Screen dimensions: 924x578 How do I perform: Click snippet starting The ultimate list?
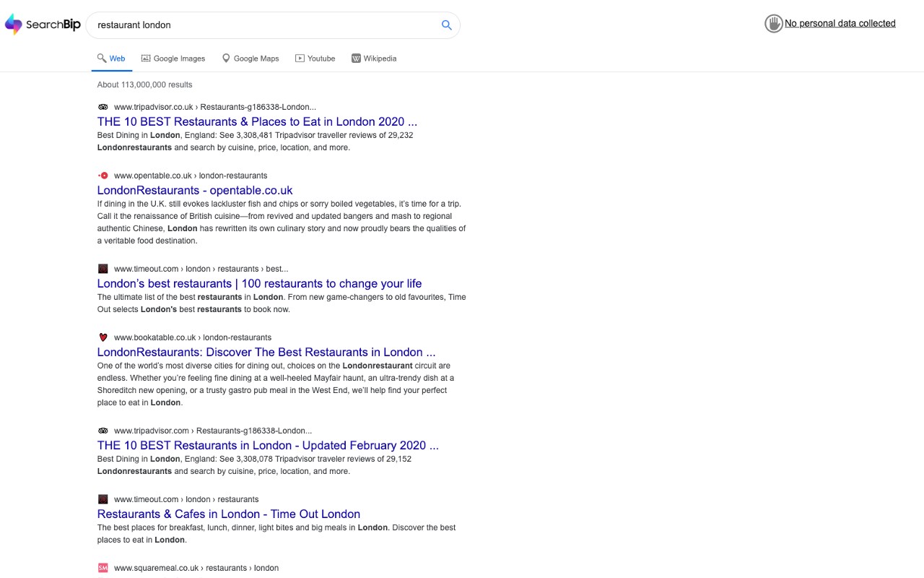point(282,303)
